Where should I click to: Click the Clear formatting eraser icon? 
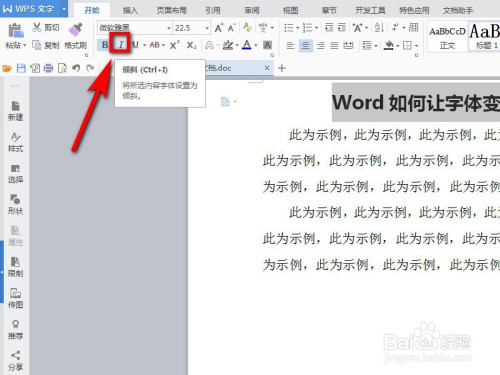click(247, 27)
